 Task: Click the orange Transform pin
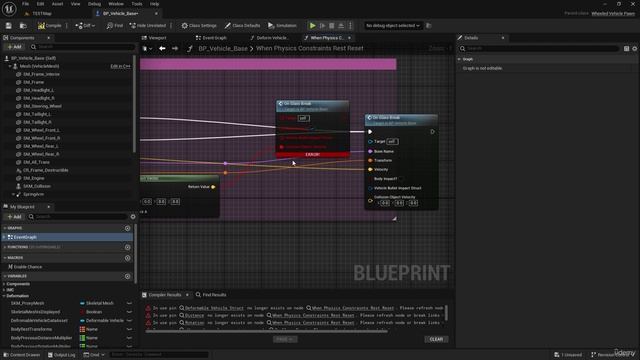370,160
